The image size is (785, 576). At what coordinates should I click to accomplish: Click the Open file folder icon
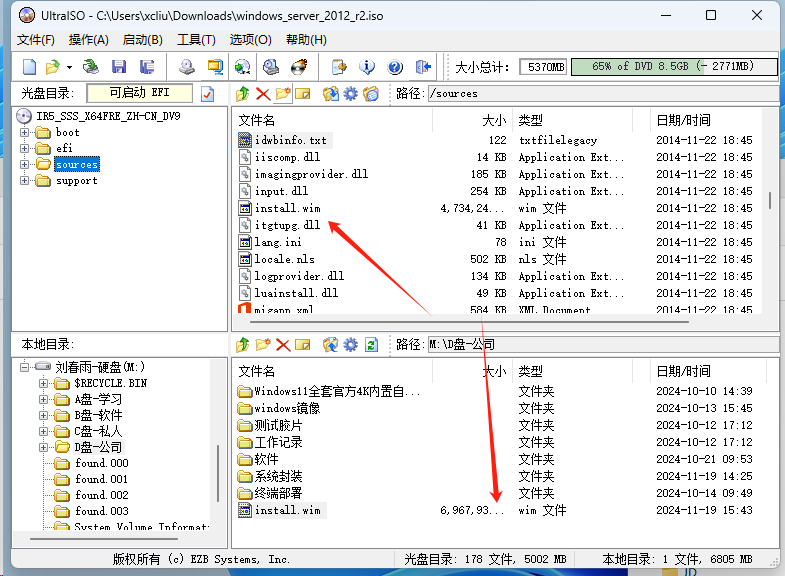coord(52,67)
